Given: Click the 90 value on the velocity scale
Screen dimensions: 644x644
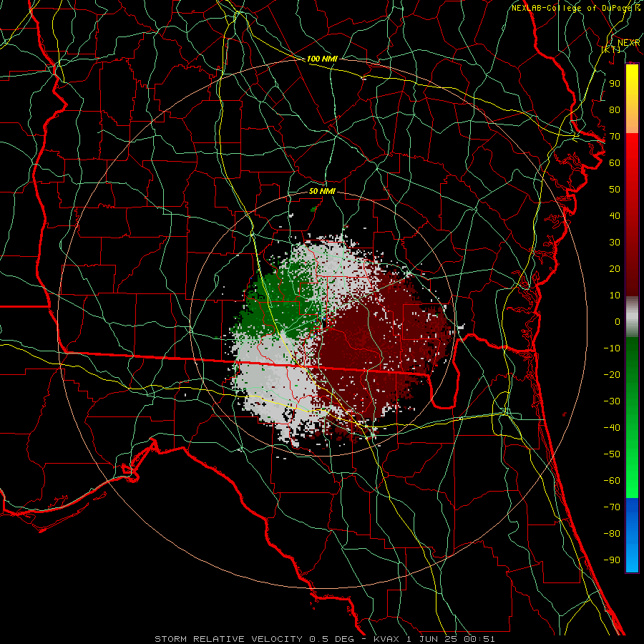Looking at the screenshot, I should [x=615, y=84].
